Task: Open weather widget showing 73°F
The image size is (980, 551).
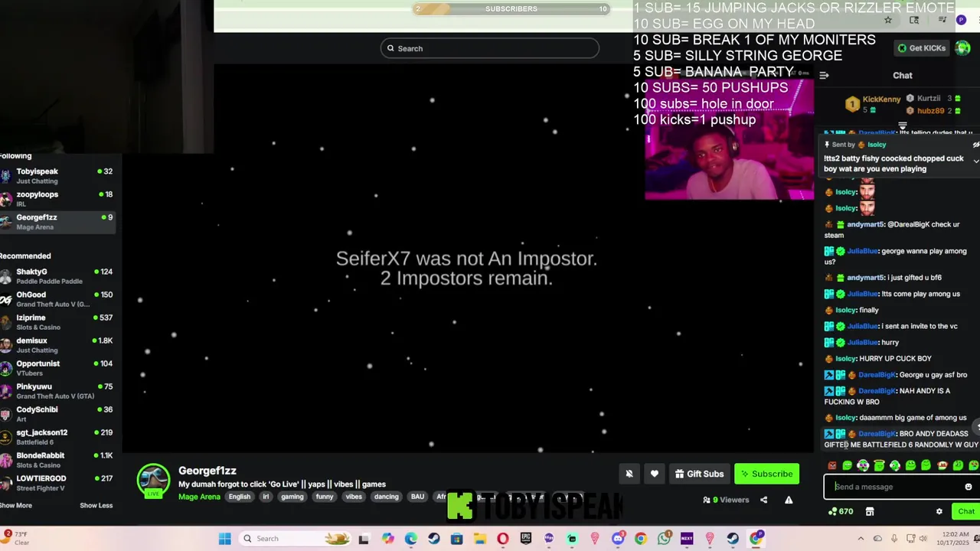Action: [15, 538]
